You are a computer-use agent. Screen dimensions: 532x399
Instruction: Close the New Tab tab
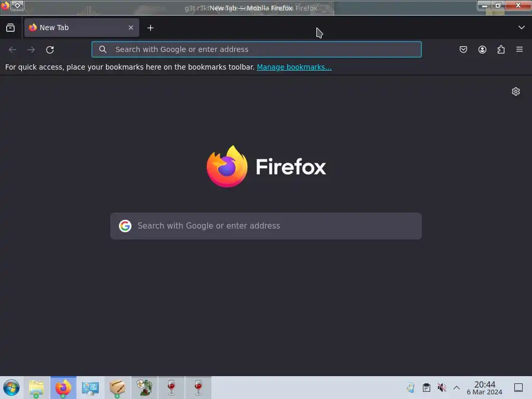(131, 28)
